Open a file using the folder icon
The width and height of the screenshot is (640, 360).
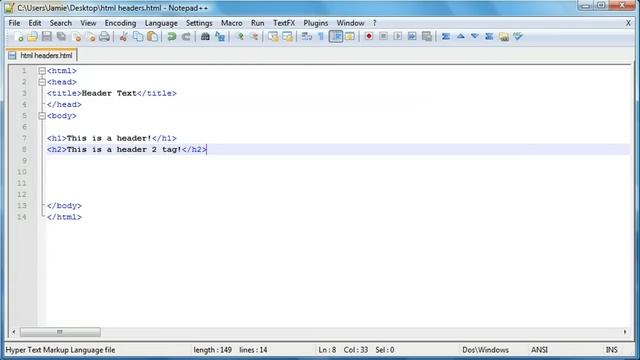coord(33,37)
